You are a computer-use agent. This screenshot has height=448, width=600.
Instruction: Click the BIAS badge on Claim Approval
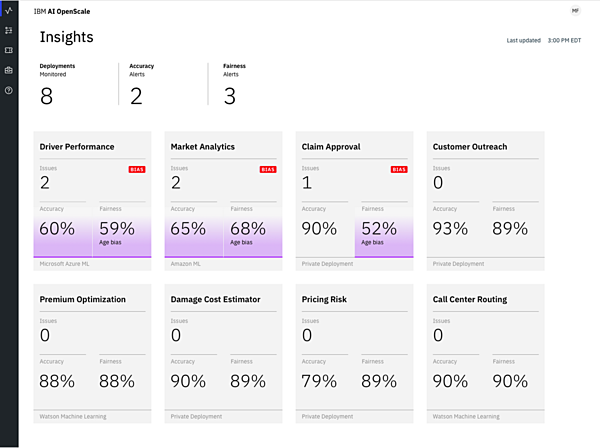[x=399, y=170]
